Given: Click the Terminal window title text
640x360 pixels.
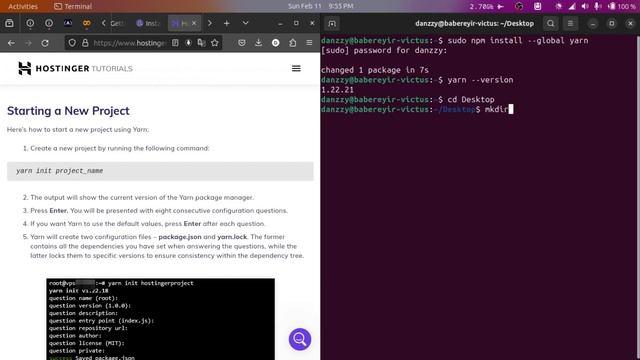Looking at the screenshot, I should 474,24.
